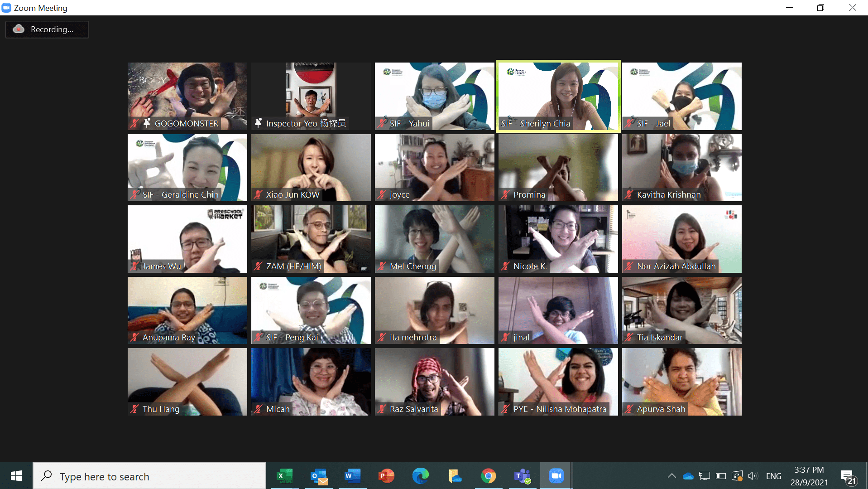Click muted mic icon for PYE - Nilisha Mohapatra

point(505,409)
